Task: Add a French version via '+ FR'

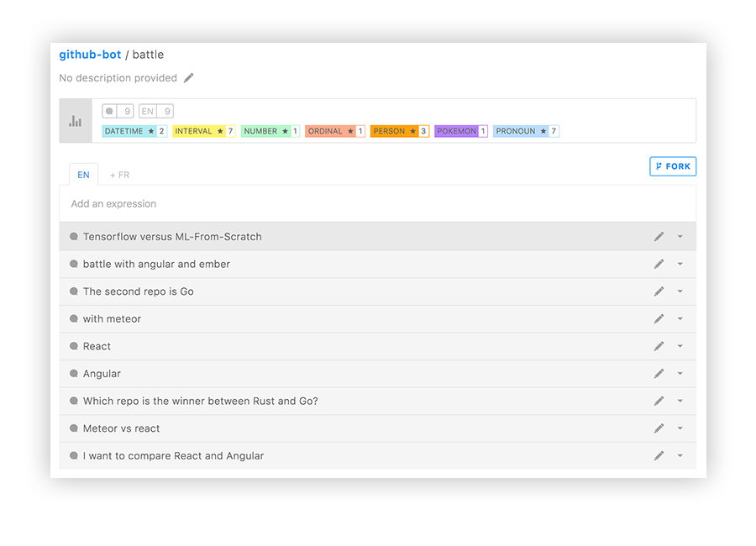Action: pyautogui.click(x=120, y=174)
